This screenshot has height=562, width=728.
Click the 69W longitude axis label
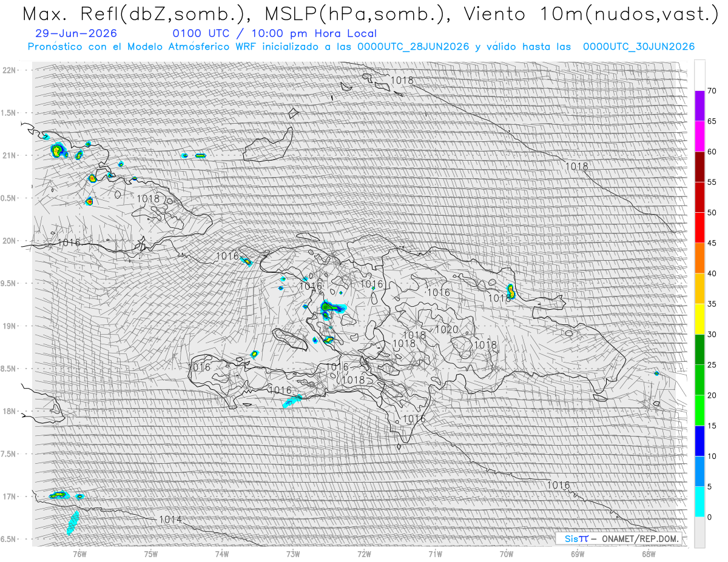pyautogui.click(x=578, y=553)
